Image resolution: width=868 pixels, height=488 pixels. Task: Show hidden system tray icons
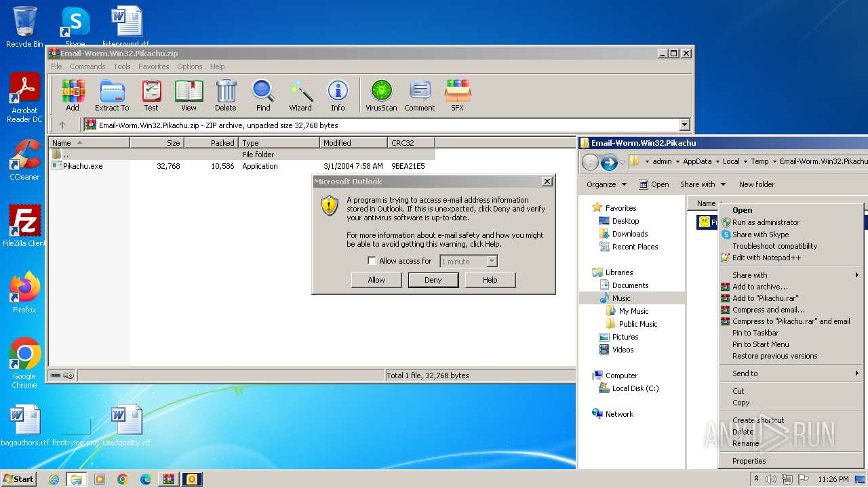coord(757,479)
